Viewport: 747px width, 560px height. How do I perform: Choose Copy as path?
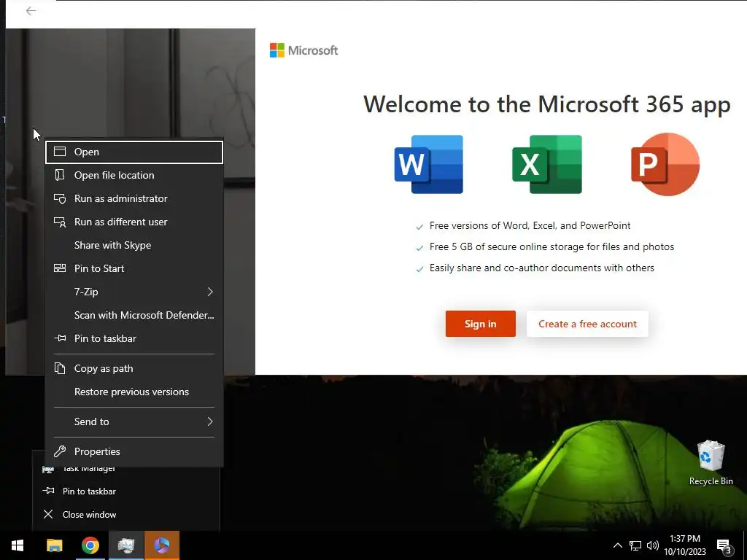134,368
